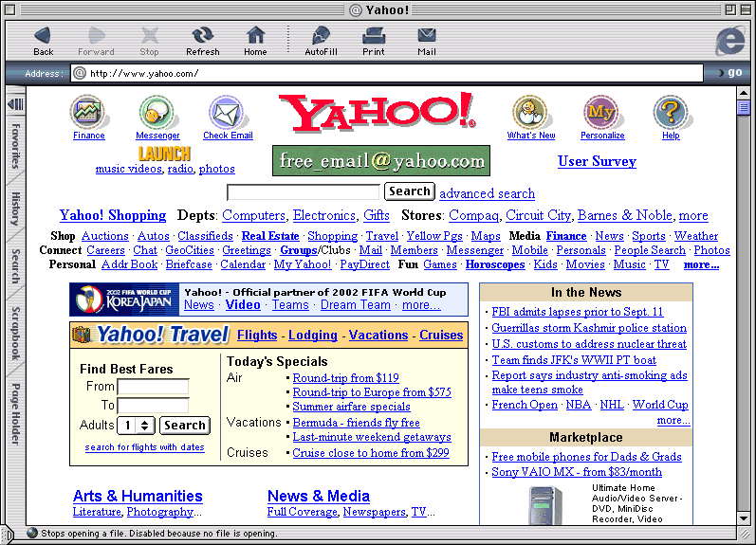Collapse the Explorer bar side tabs
The height and width of the screenshot is (545, 756).
[x=15, y=103]
